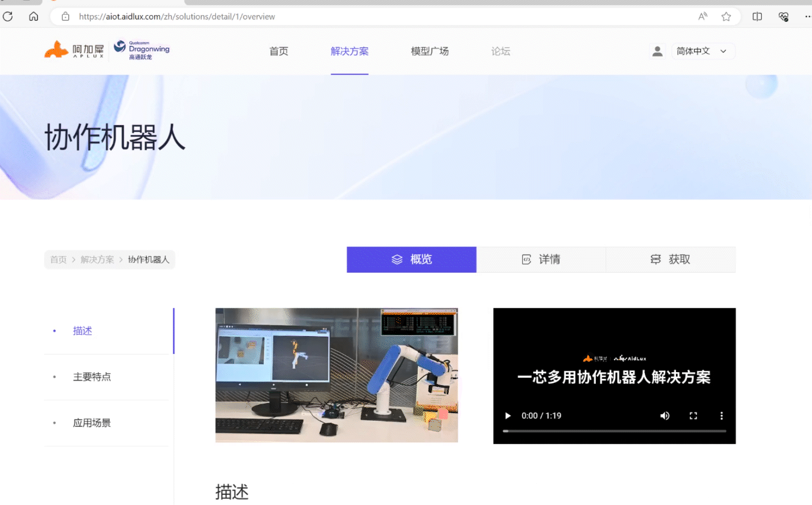Switch to the 详情 tab

pos(541,260)
